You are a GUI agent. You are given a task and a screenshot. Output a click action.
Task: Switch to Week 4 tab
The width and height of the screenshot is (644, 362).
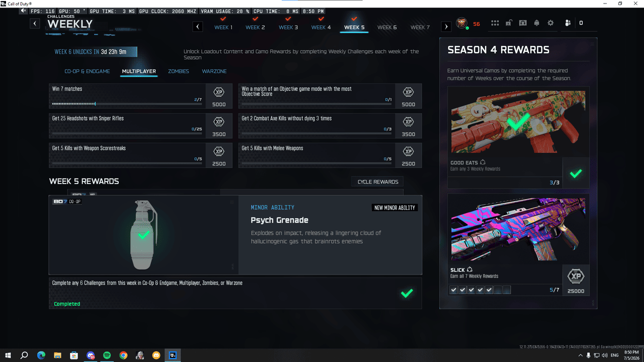[321, 27]
